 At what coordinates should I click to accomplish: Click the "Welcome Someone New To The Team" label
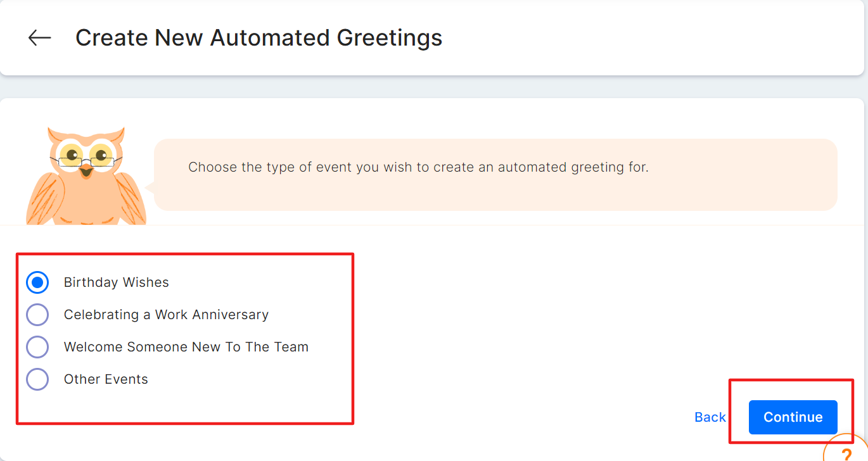tap(186, 347)
